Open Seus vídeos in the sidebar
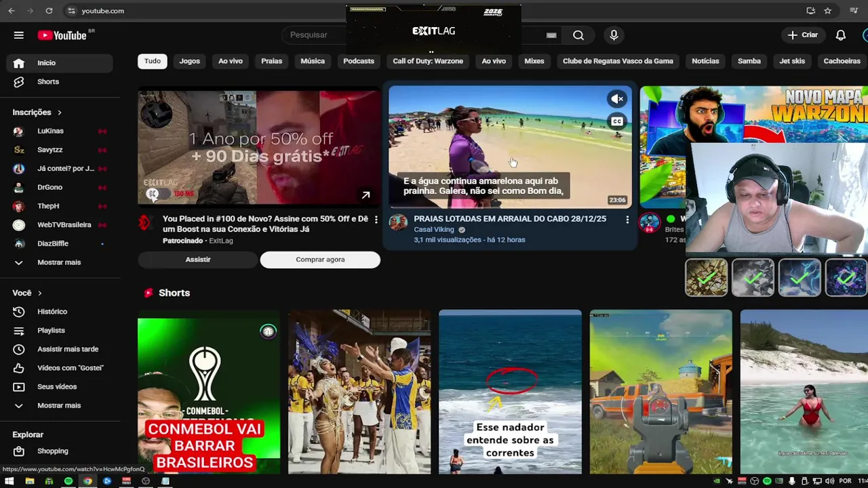Screen dimensions: 868x488 60,386
